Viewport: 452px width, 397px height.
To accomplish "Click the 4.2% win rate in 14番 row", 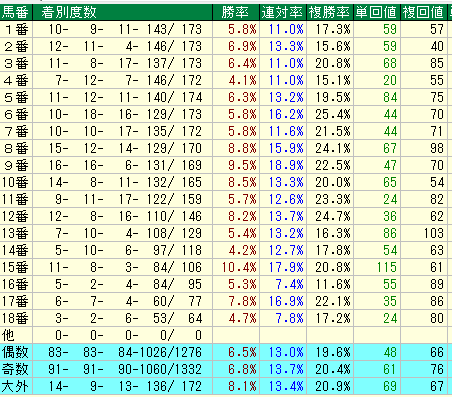I will [x=242, y=250].
